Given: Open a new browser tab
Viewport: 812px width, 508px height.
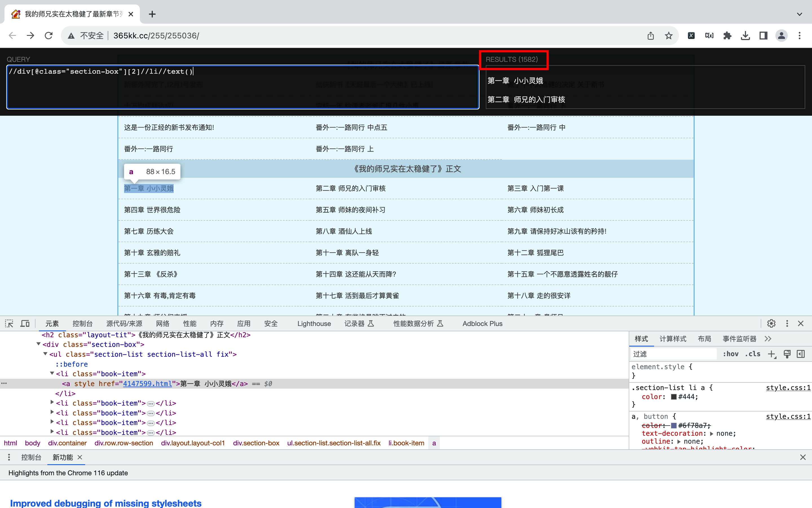Looking at the screenshot, I should click(152, 14).
